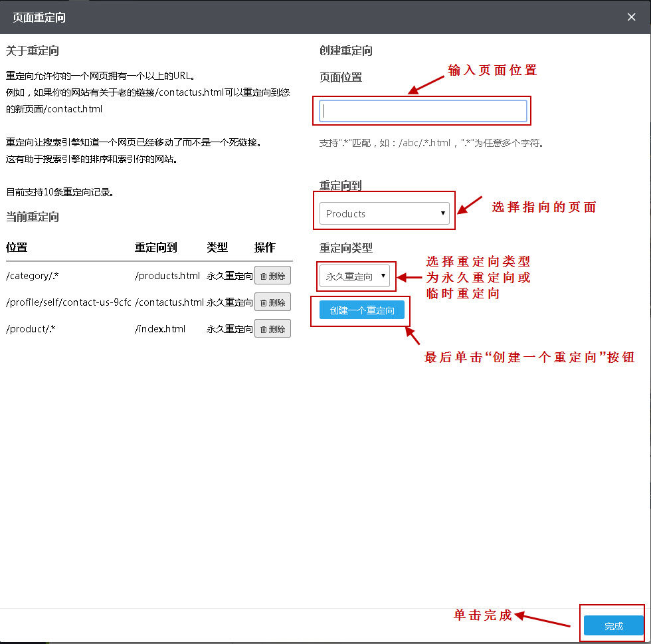The image size is (651, 644).
Task: Click the 位置 column header
Action: [17, 247]
